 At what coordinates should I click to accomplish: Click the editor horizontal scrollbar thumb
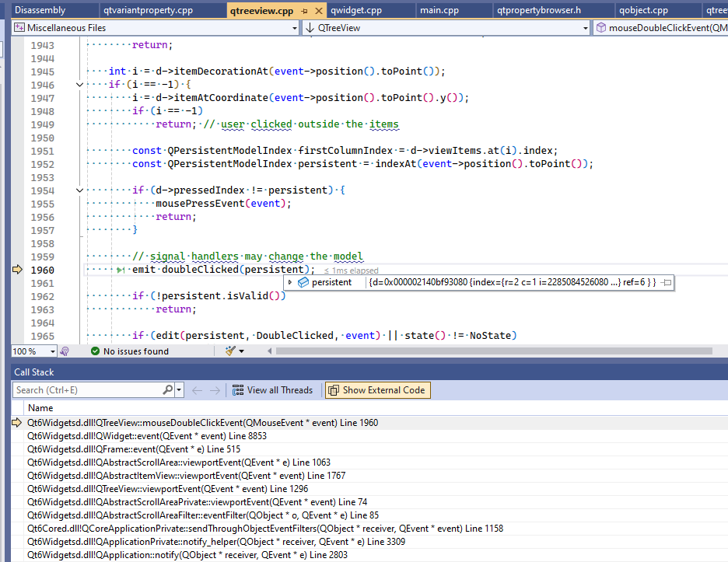coord(494,351)
